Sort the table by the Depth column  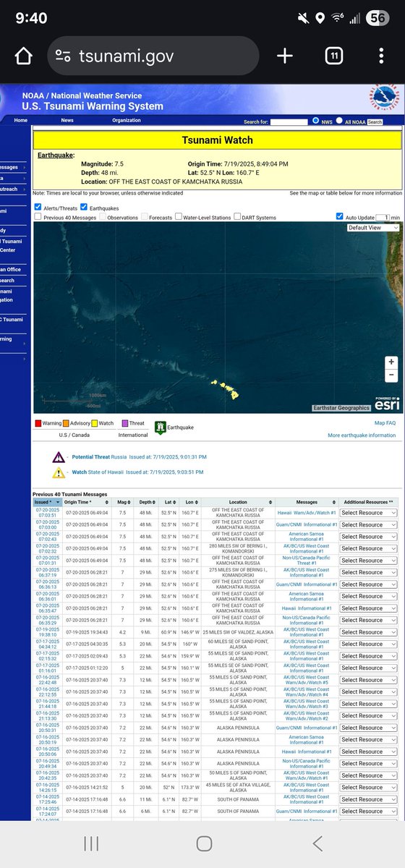[x=146, y=501]
